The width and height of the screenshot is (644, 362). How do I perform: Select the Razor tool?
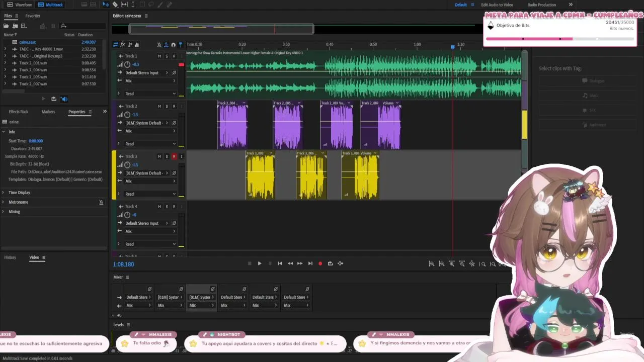click(115, 5)
